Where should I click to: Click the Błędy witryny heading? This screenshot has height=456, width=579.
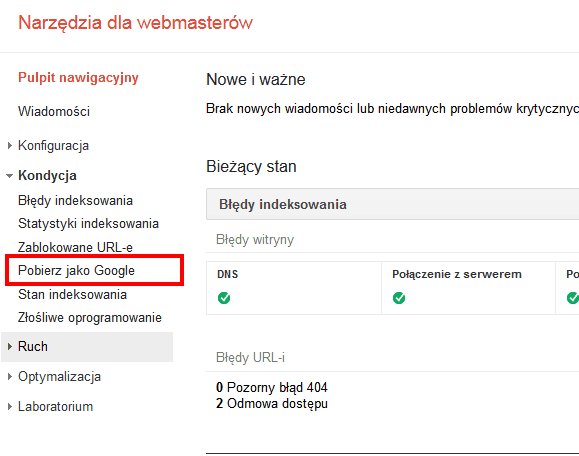click(255, 240)
